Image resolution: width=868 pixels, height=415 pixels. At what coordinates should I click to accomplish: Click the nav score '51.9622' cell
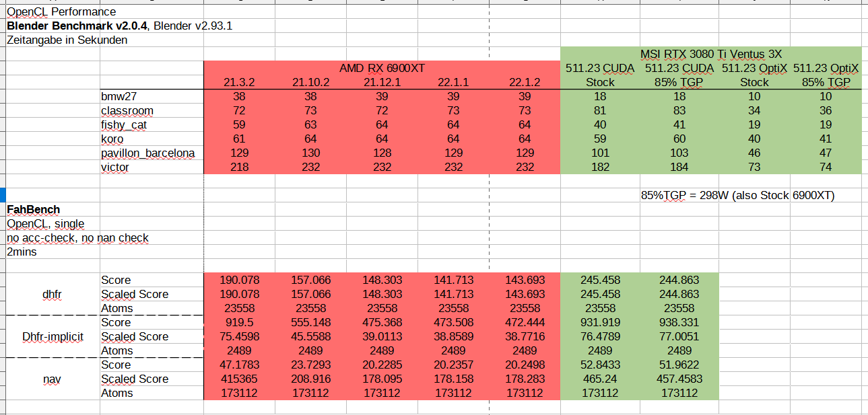pyautogui.click(x=679, y=365)
